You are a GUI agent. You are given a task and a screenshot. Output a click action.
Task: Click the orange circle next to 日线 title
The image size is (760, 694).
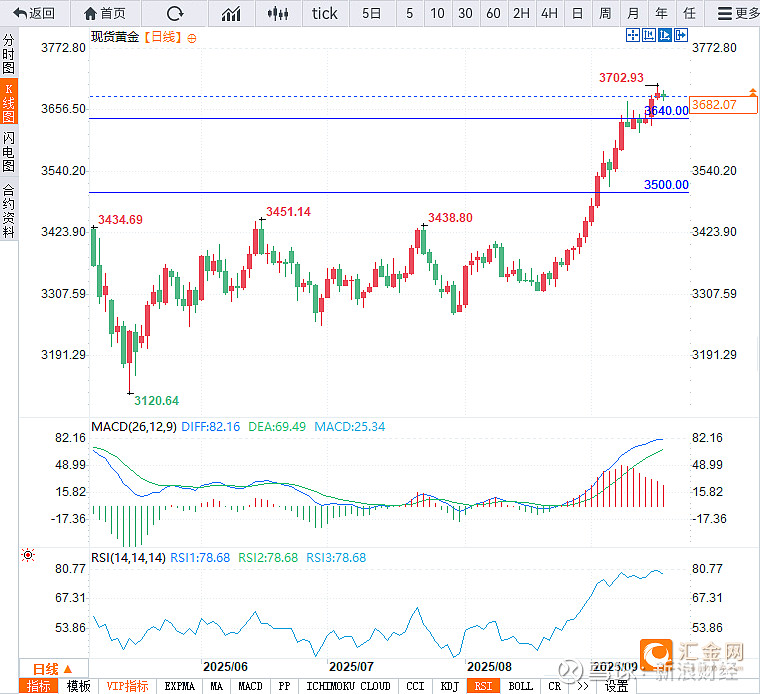(x=192, y=37)
